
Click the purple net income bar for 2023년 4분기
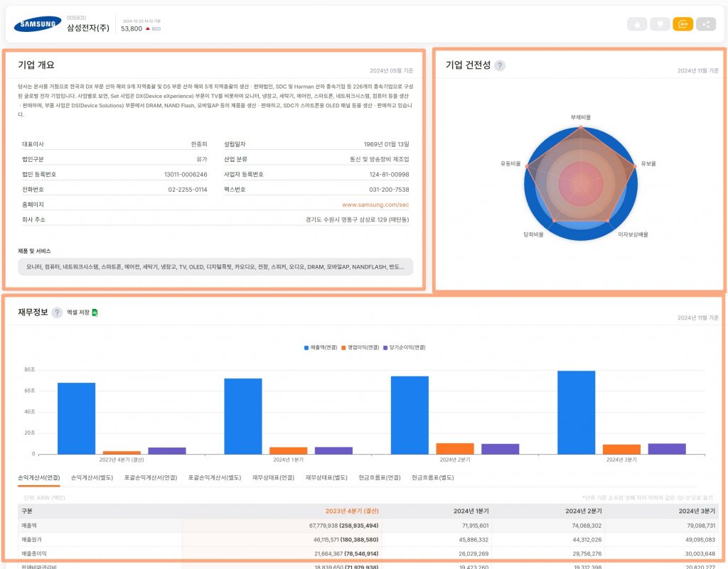coord(167,451)
